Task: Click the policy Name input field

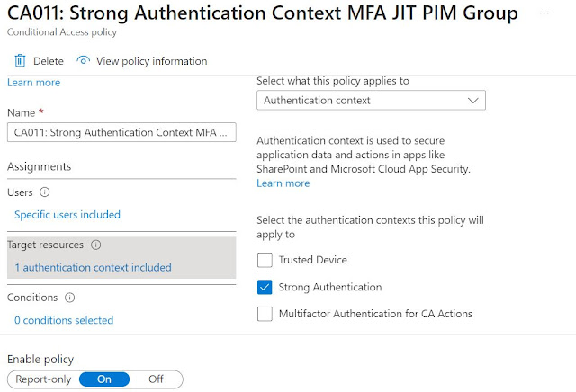Action: click(x=121, y=132)
